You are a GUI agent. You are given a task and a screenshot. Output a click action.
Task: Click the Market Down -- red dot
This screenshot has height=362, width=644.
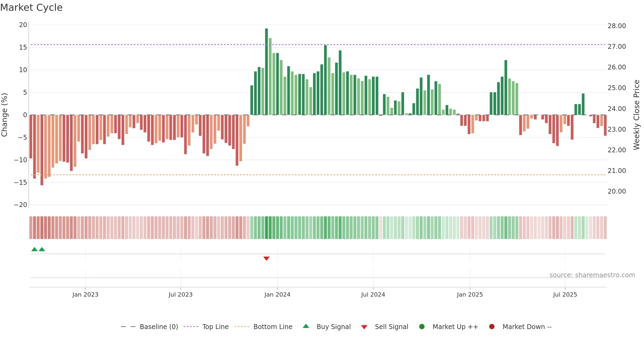pyautogui.click(x=492, y=327)
